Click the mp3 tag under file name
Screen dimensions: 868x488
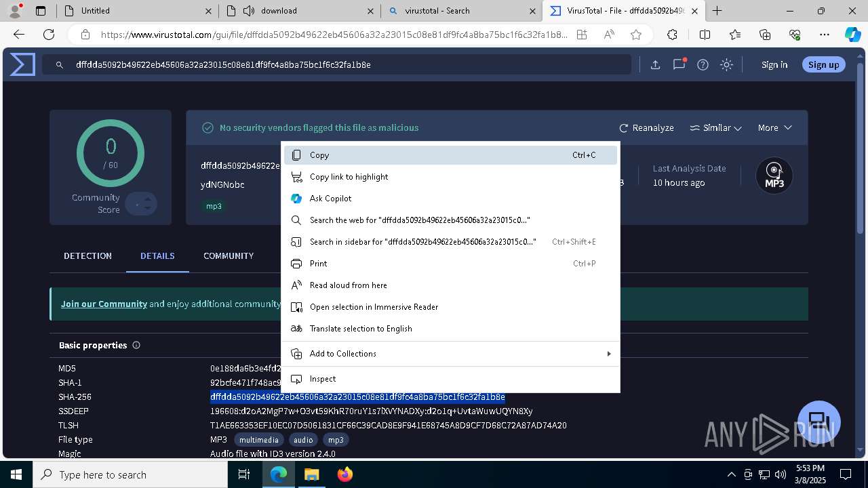(x=214, y=206)
